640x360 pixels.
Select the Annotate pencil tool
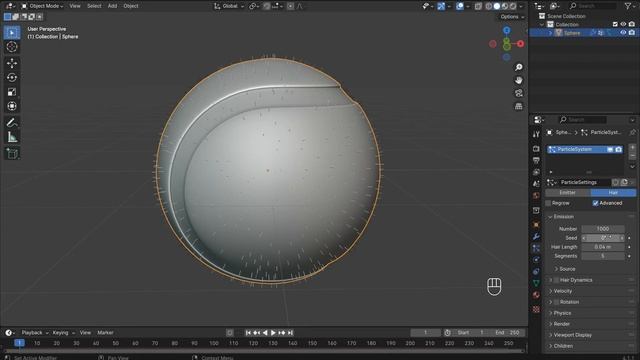(x=12, y=122)
